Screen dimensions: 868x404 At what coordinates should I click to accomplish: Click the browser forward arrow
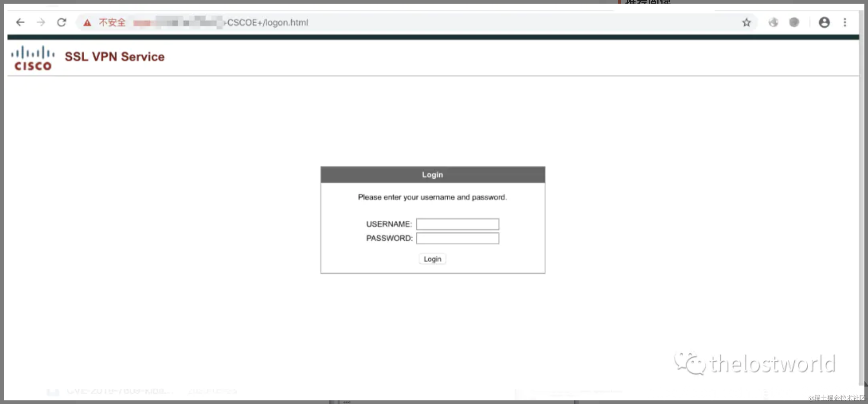coord(41,23)
